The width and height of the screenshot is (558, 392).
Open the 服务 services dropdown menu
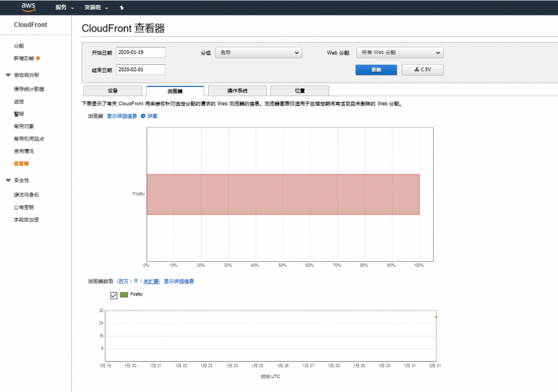pyautogui.click(x=64, y=8)
